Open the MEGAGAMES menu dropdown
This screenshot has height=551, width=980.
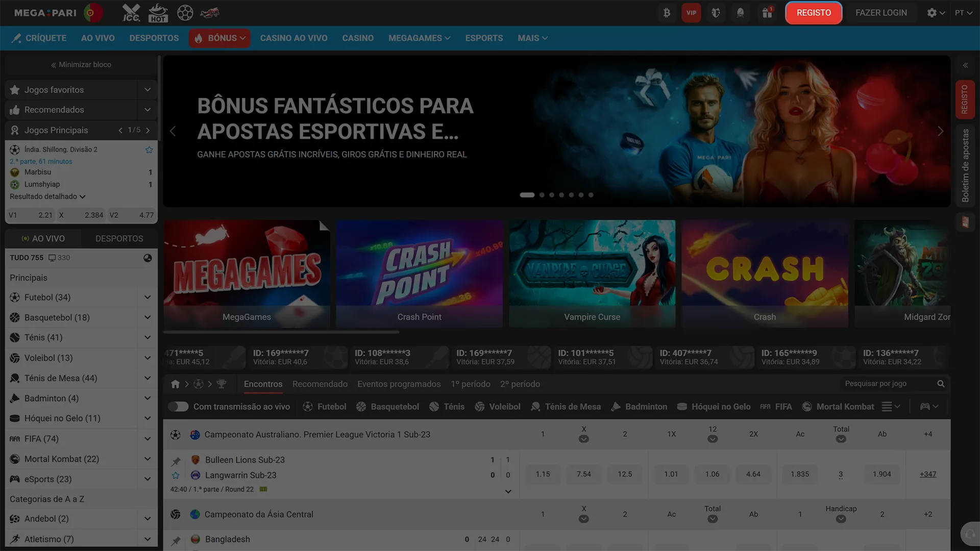pos(419,38)
